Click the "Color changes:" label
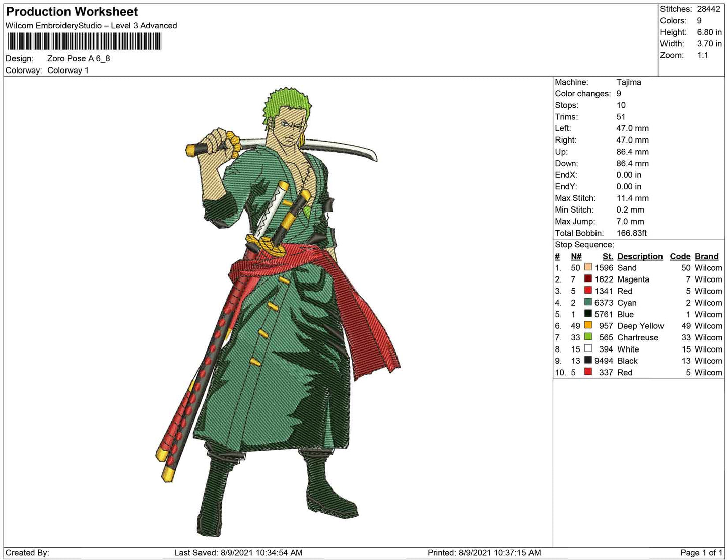The width and height of the screenshot is (728, 560). pos(583,94)
